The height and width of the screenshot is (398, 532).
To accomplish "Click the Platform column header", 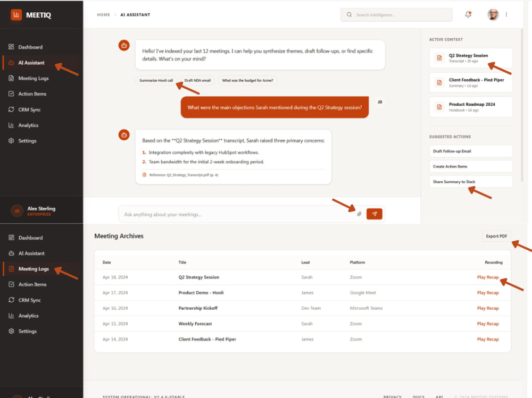I will pyautogui.click(x=358, y=262).
